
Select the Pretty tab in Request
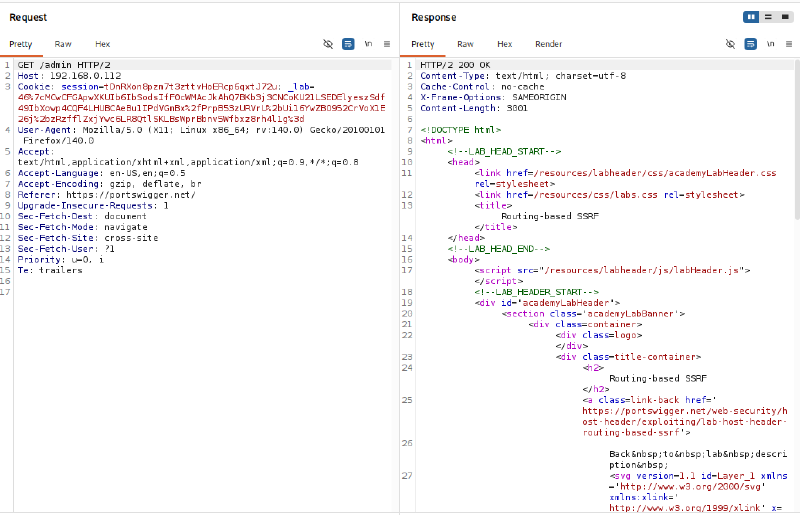coord(21,44)
